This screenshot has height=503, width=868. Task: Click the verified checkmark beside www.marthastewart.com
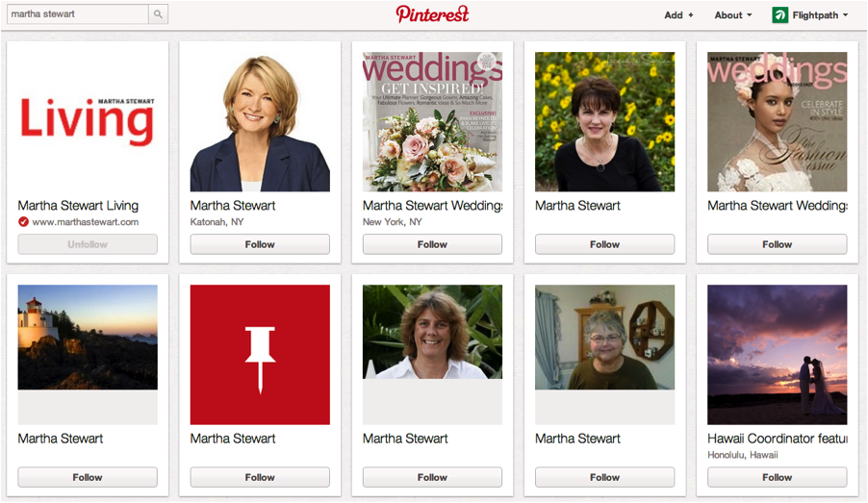(x=23, y=222)
